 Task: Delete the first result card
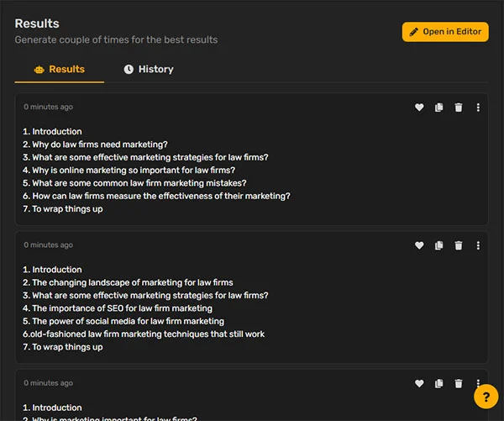459,107
